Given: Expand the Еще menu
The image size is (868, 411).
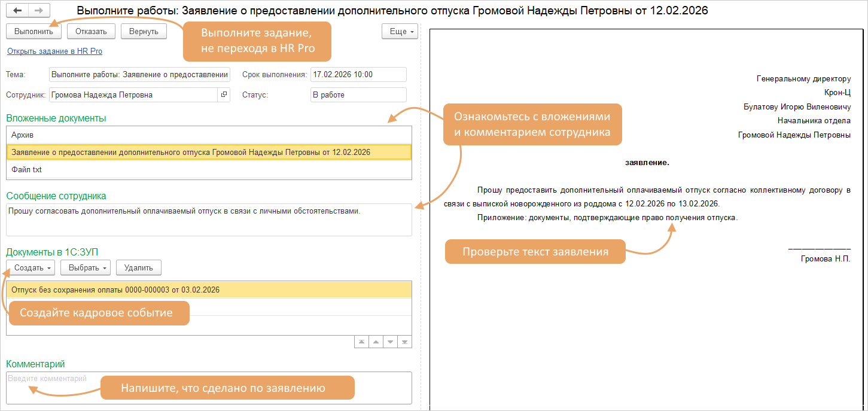Looking at the screenshot, I should pos(400,32).
